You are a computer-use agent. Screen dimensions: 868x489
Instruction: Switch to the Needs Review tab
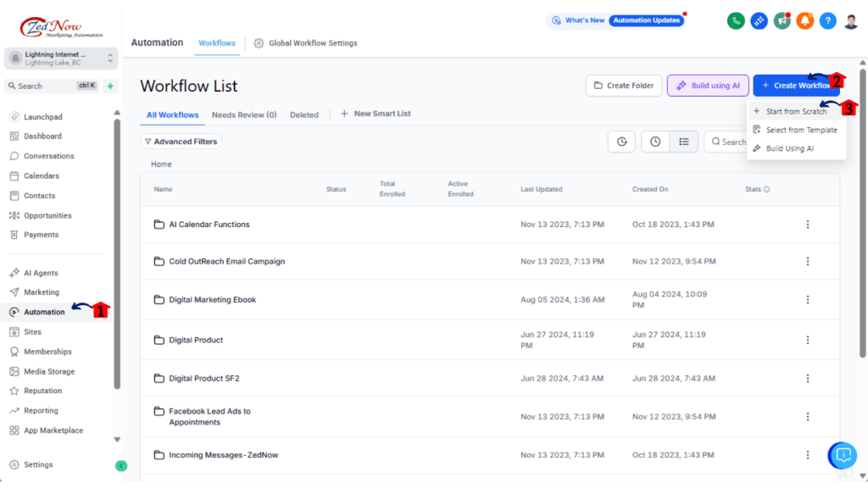244,114
